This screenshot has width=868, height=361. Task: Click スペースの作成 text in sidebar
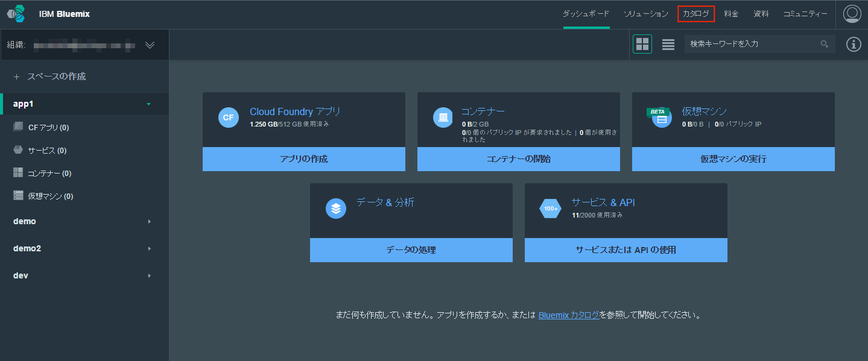(x=57, y=77)
